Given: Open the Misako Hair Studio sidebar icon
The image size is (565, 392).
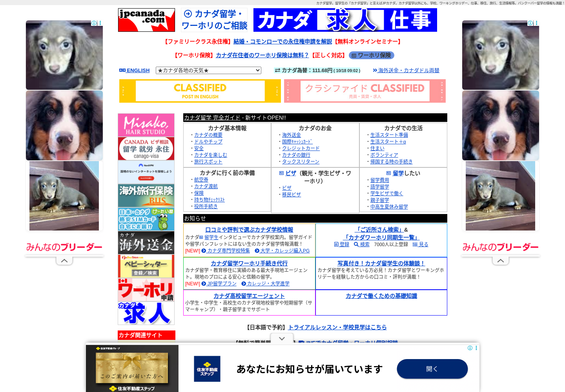Looking at the screenshot, I should tap(146, 125).
